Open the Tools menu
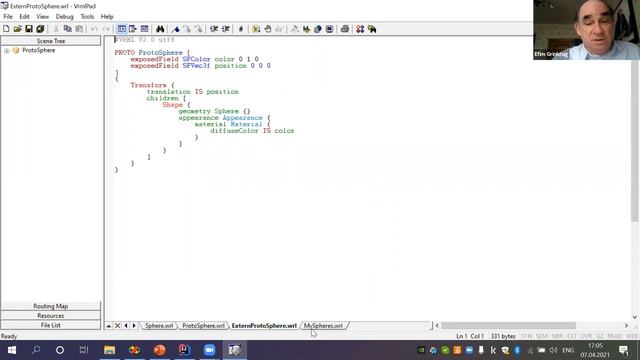Image resolution: width=640 pixels, height=360 pixels. pos(87,17)
